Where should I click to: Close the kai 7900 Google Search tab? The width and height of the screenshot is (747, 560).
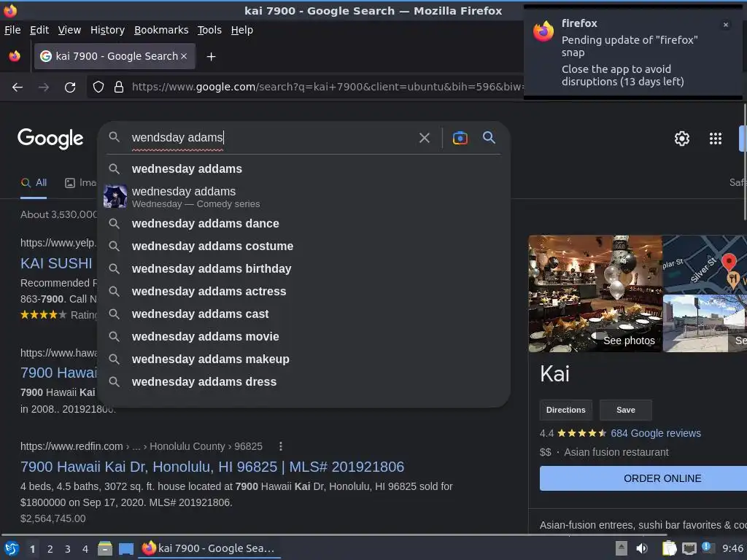(184, 56)
